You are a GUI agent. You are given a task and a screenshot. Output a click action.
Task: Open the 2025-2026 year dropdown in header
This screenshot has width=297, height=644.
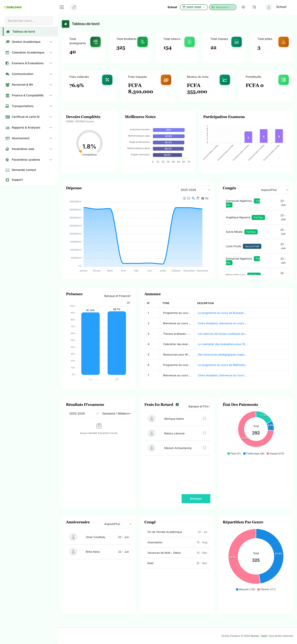pos(194,7)
